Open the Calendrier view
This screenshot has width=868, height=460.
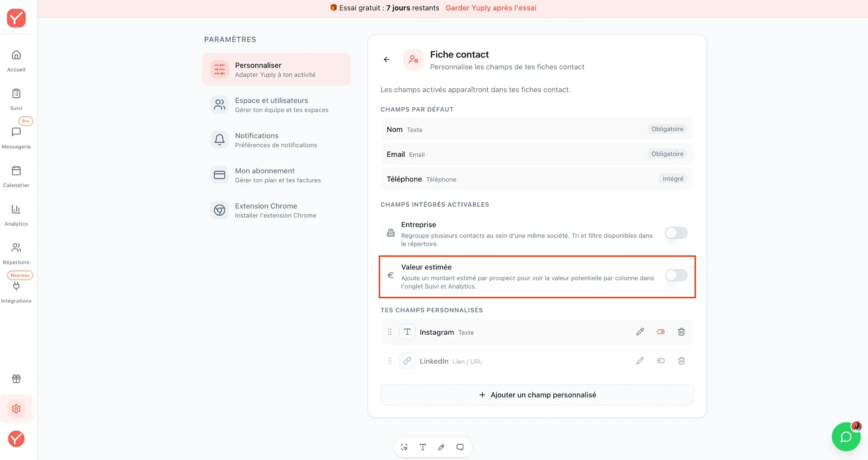click(16, 176)
